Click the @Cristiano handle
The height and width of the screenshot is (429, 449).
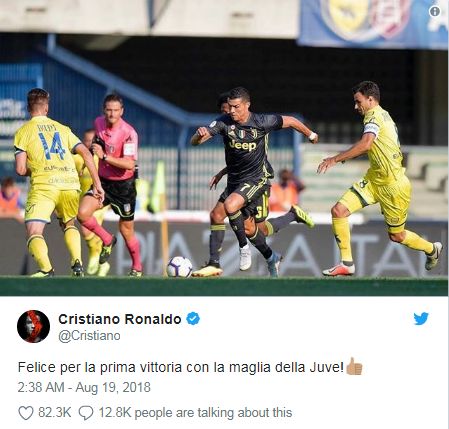coord(89,336)
